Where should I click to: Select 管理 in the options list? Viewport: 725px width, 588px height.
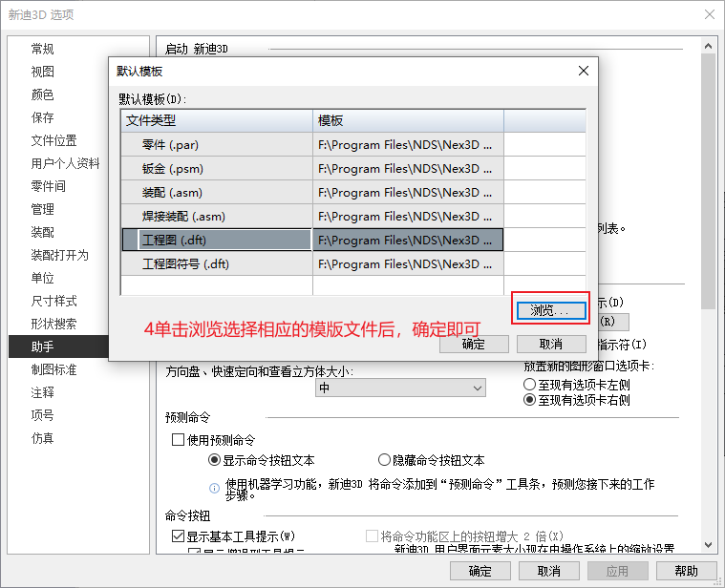pyautogui.click(x=43, y=209)
